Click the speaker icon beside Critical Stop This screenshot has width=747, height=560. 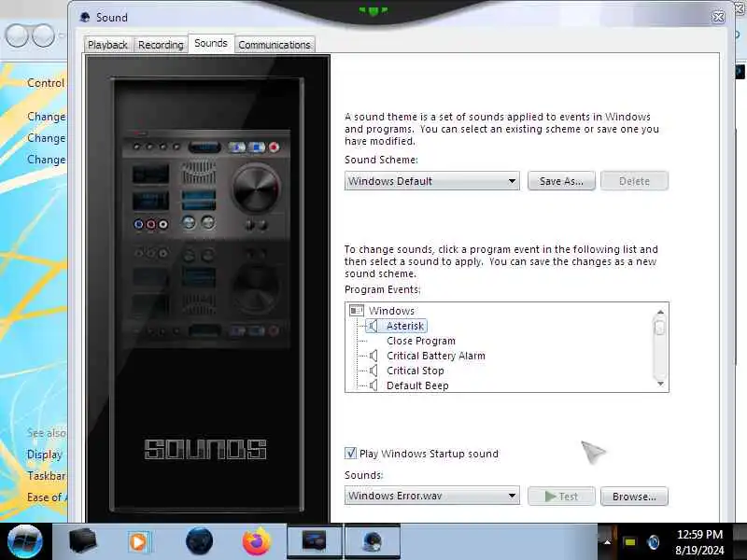click(373, 371)
